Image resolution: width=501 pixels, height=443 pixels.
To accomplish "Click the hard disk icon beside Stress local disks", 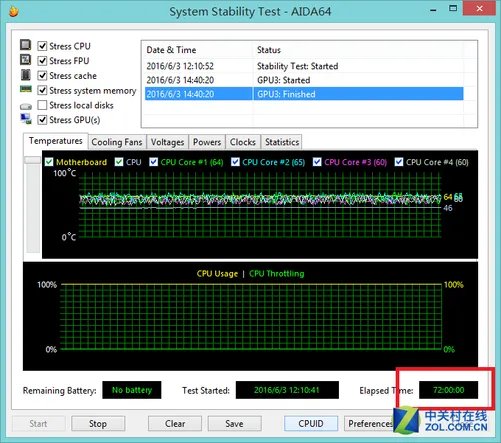I will pyautogui.click(x=26, y=106).
